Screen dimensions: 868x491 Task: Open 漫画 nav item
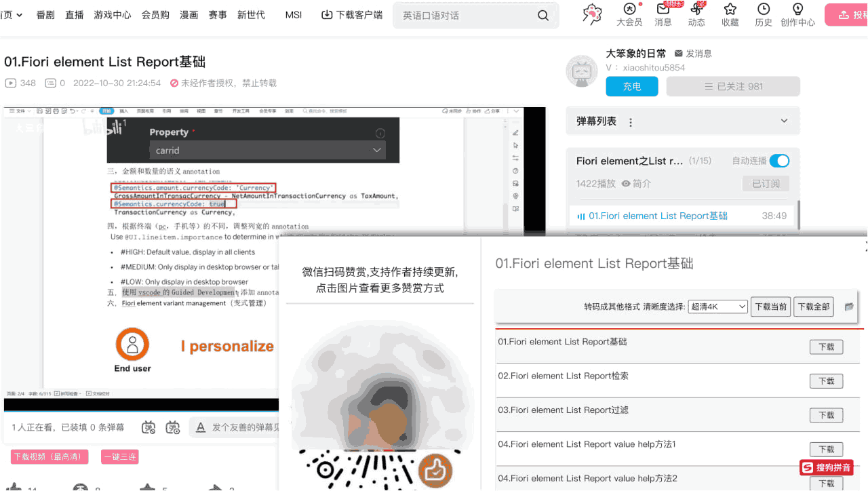tap(189, 14)
